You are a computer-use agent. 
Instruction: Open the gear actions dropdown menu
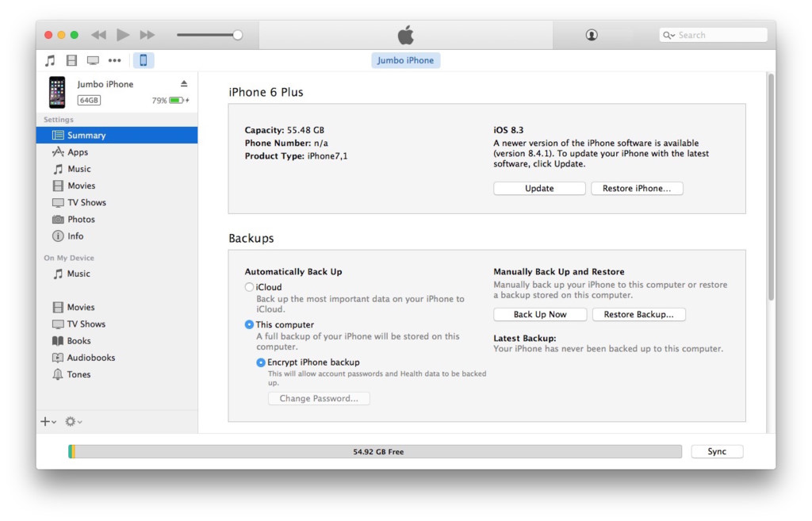[x=73, y=422]
